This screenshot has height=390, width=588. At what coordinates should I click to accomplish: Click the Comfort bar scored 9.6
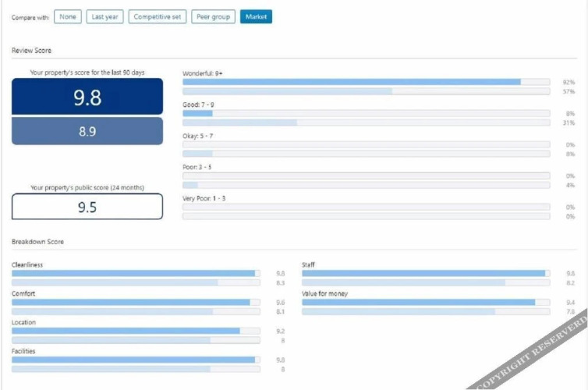pos(136,302)
